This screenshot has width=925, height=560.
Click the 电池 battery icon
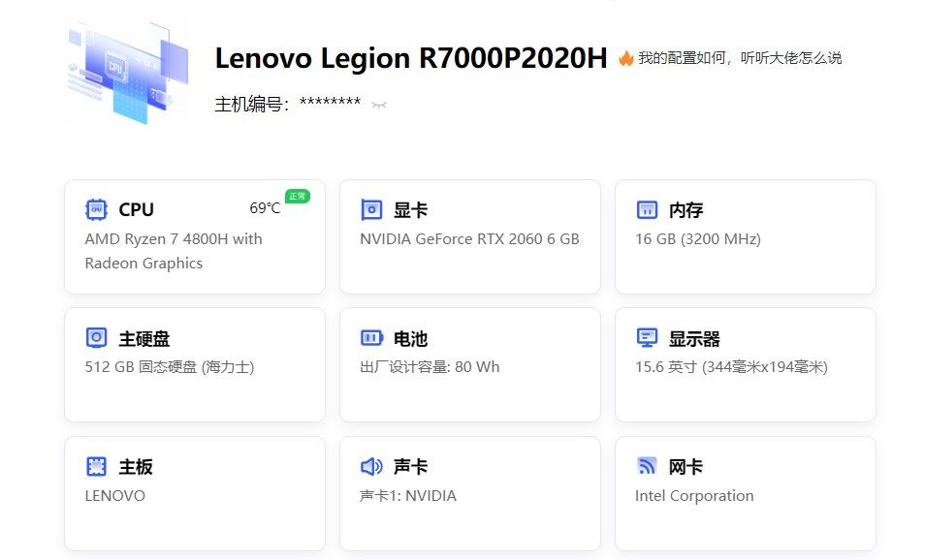[x=371, y=338]
